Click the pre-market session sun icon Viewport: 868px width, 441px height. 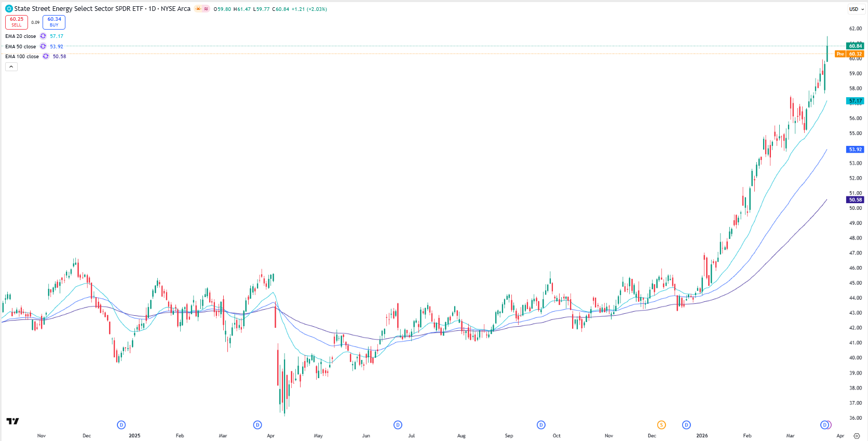click(198, 9)
